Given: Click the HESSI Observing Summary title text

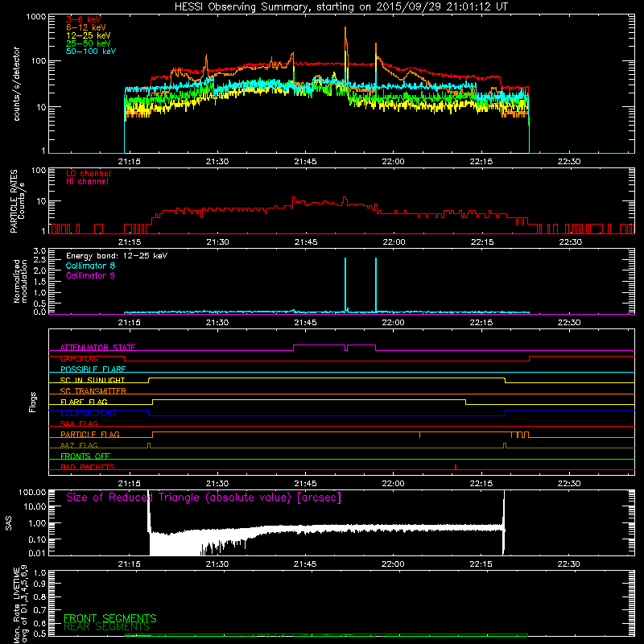Looking at the screenshot, I should [341, 7].
